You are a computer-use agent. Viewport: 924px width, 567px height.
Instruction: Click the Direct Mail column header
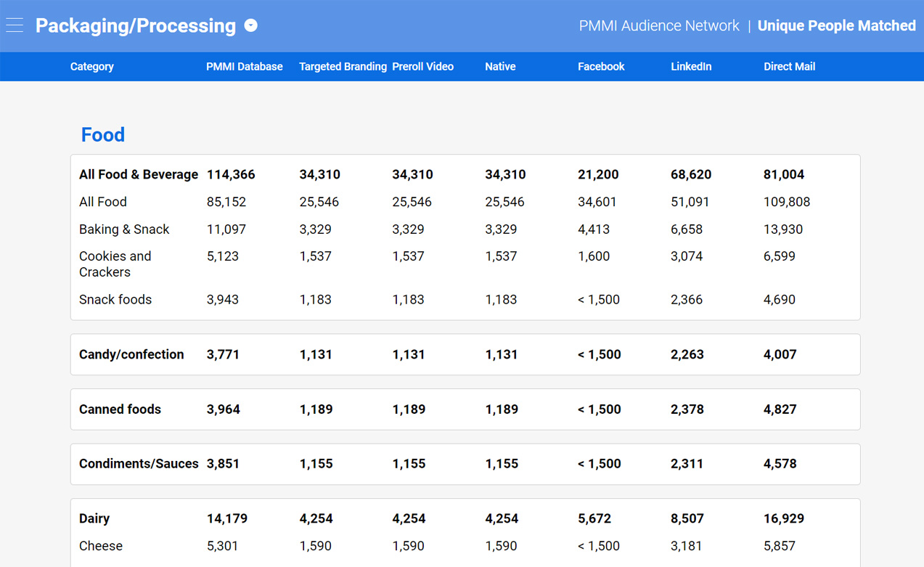[789, 67]
